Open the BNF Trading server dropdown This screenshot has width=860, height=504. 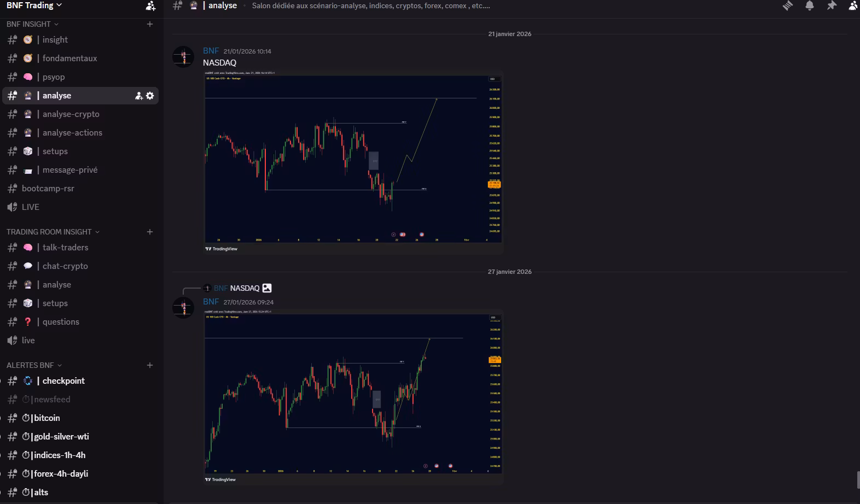(x=34, y=5)
